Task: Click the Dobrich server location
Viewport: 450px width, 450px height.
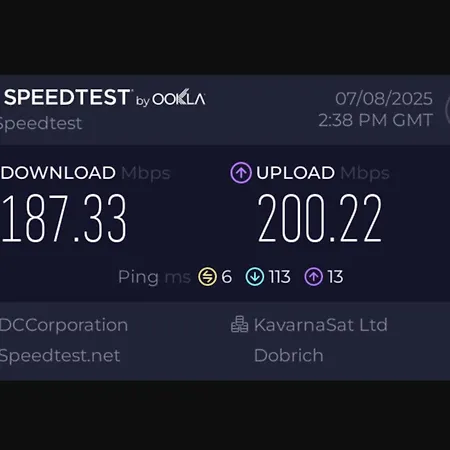Action: (x=289, y=355)
